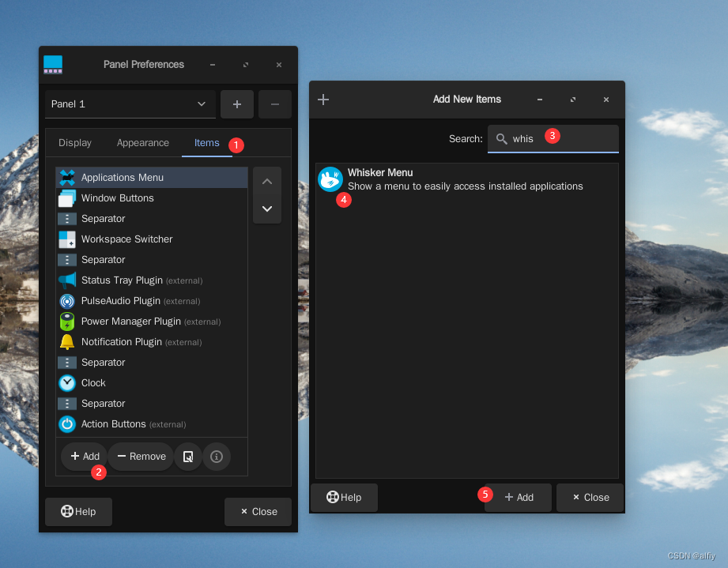Screen dimensions: 728x568
Task: Click the separator icon above Clock
Action: pyautogui.click(x=67, y=363)
